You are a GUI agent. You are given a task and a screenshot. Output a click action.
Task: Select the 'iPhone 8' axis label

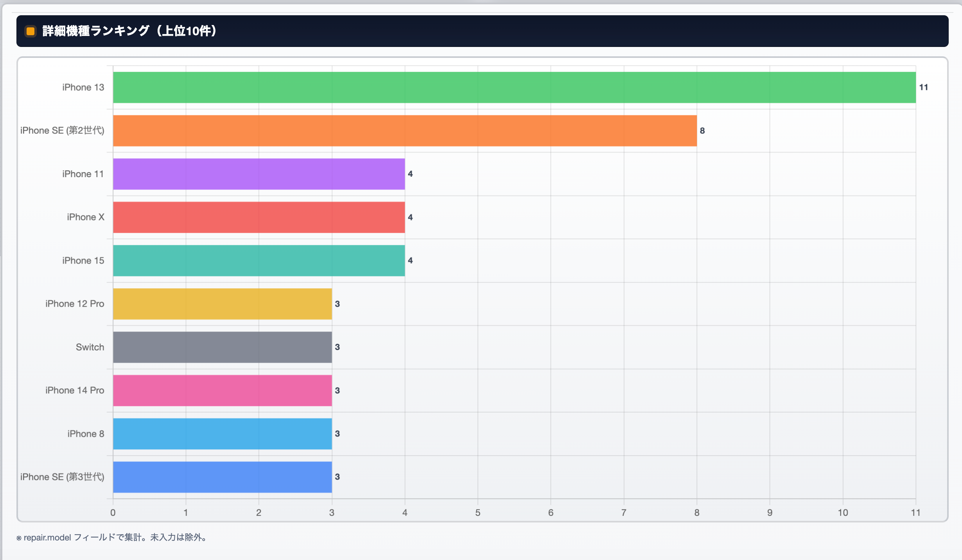click(86, 434)
